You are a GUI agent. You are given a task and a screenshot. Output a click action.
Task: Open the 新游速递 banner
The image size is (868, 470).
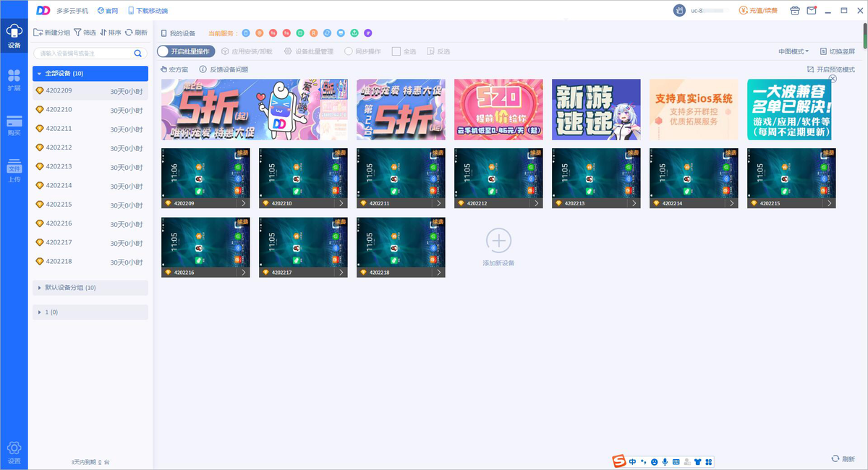[596, 109]
